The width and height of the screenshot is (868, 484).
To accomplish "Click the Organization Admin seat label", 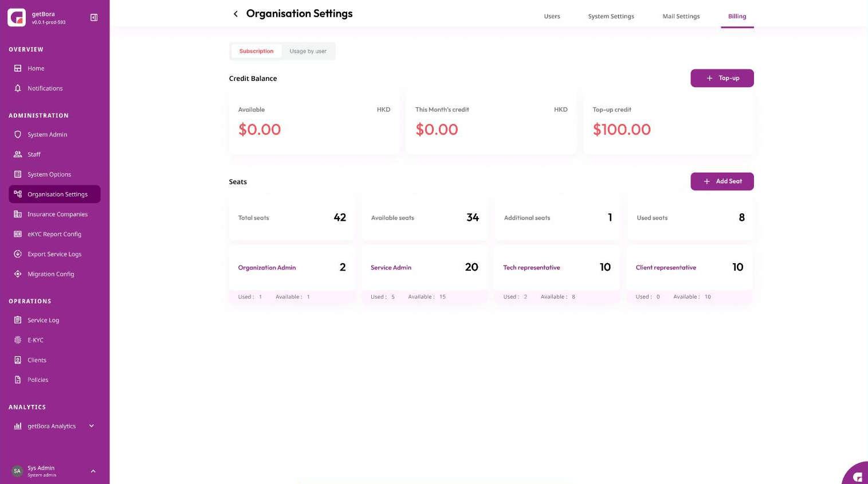I will pos(267,267).
